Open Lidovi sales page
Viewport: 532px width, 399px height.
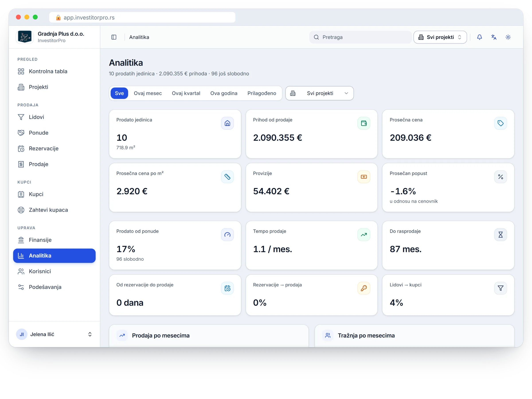coord(54,117)
